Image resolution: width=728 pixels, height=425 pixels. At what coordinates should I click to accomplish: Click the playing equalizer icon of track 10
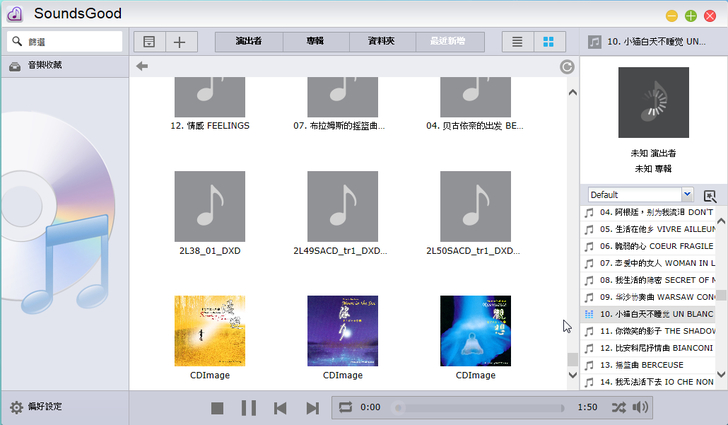tap(589, 314)
